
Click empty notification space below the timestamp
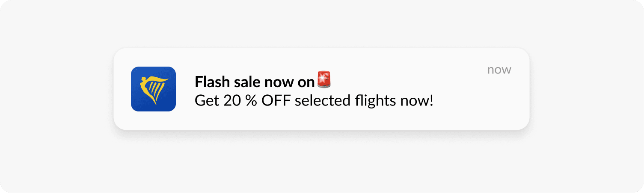499,102
